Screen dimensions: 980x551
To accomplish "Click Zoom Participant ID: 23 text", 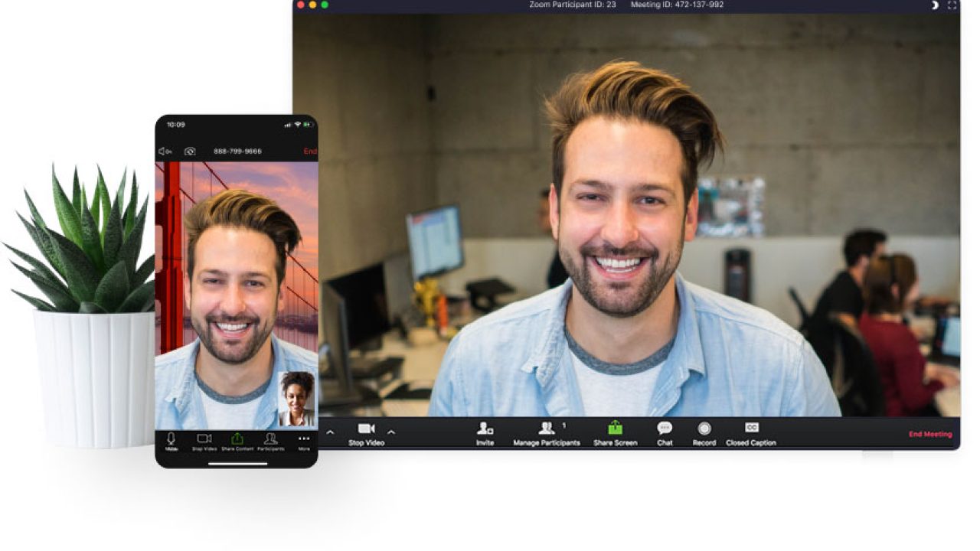I will (x=573, y=5).
